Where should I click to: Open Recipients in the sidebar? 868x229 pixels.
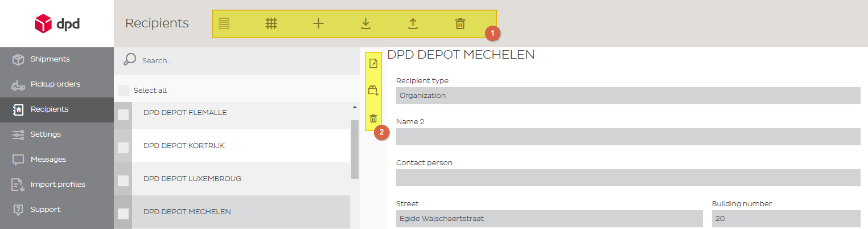(57, 109)
